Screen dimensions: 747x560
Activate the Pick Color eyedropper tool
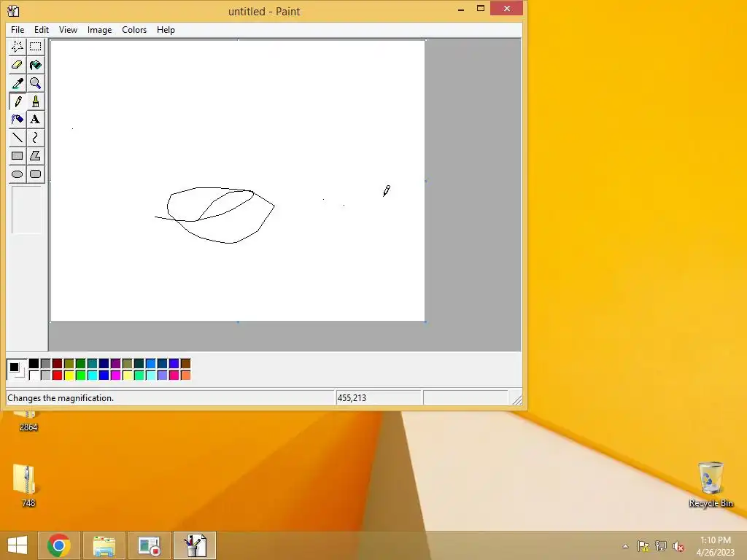[18, 83]
